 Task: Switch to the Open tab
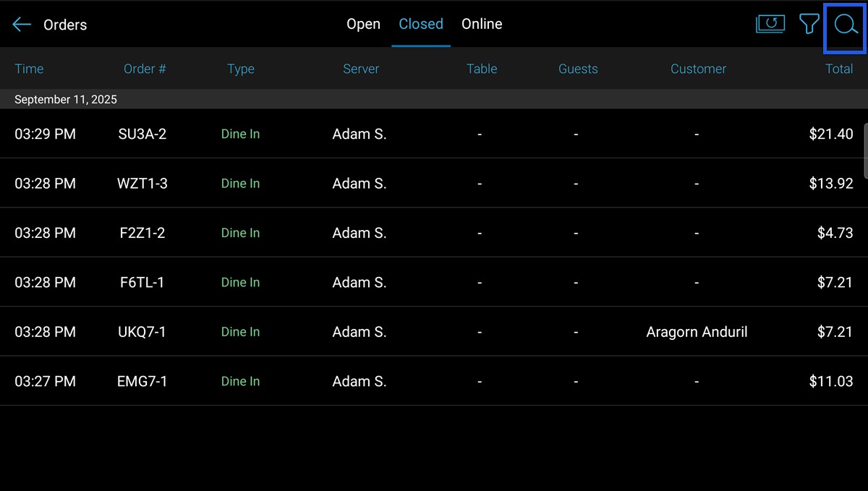pos(363,24)
